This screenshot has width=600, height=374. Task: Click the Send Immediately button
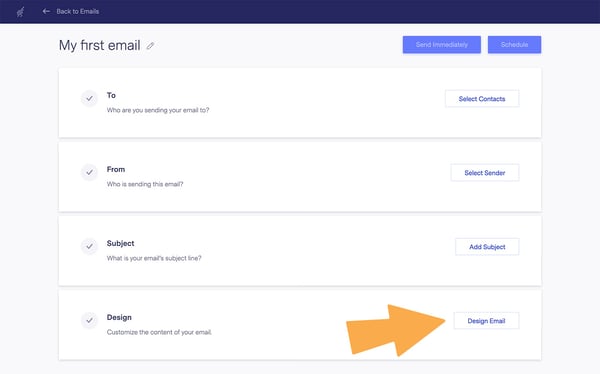pyautogui.click(x=442, y=45)
